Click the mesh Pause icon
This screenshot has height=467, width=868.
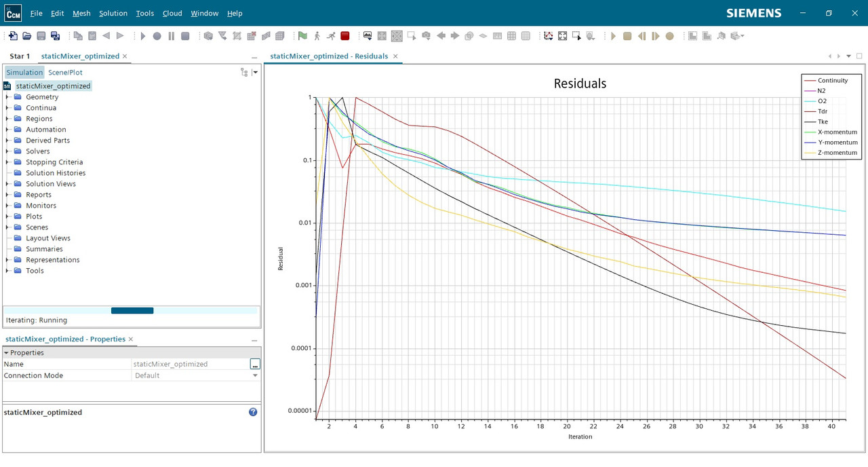pyautogui.click(x=171, y=36)
